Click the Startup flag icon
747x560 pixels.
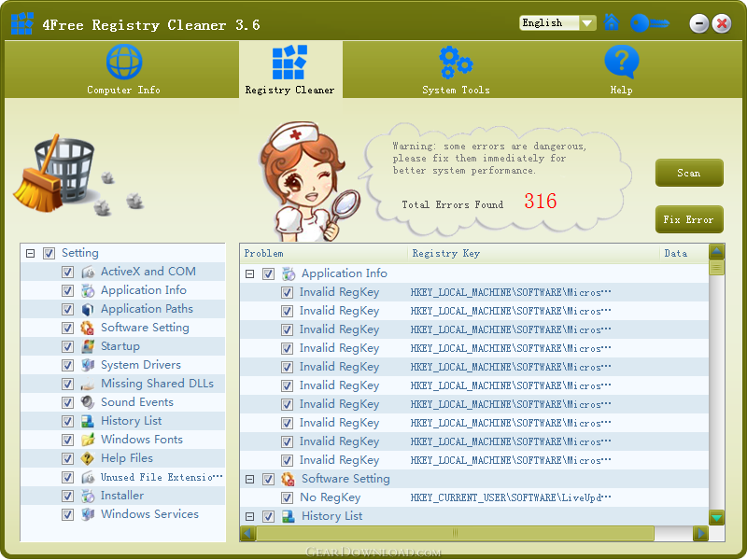[88, 346]
